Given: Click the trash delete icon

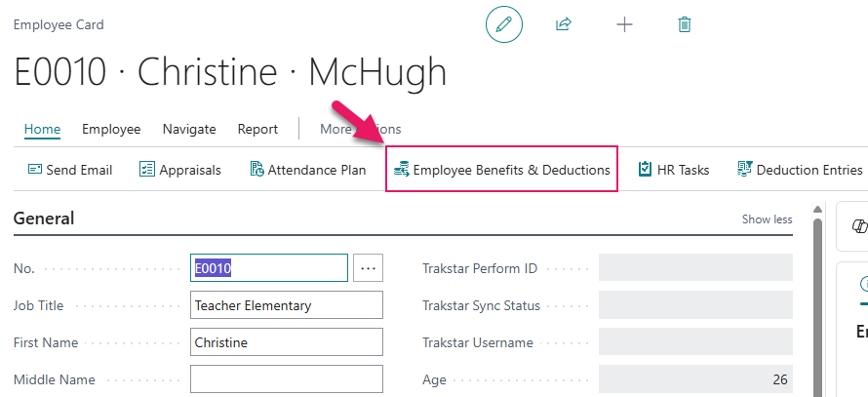Looking at the screenshot, I should 685,24.
